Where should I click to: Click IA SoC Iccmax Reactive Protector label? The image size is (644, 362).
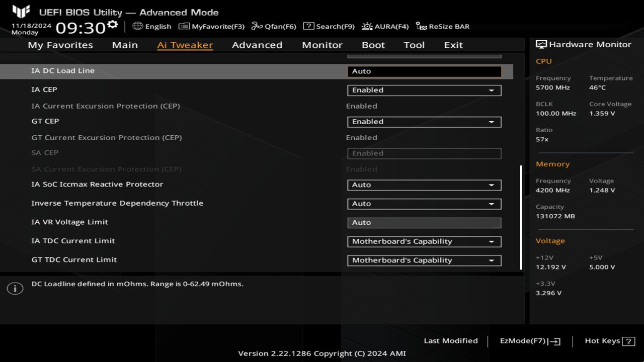pos(97,185)
